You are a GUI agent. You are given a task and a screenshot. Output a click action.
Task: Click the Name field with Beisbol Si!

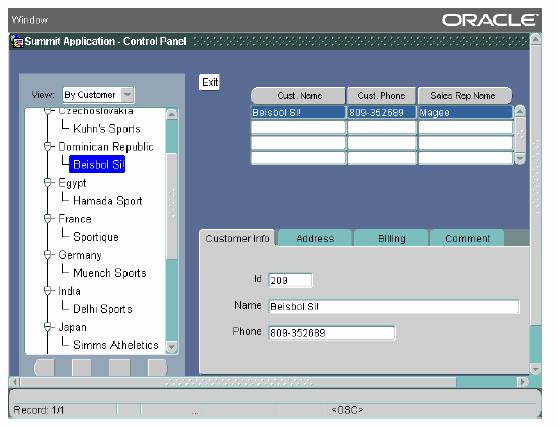[x=394, y=307]
